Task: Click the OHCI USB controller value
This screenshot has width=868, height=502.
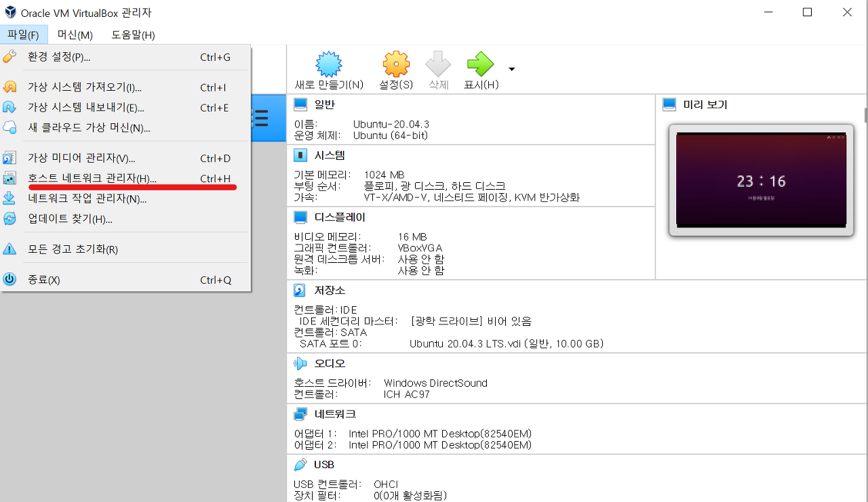Action: coord(387,484)
